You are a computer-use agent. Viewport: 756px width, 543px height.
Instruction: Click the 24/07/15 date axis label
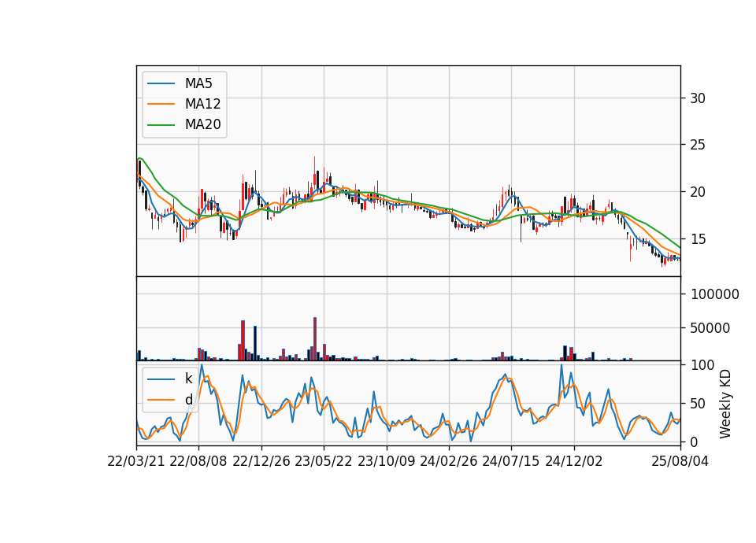point(510,461)
